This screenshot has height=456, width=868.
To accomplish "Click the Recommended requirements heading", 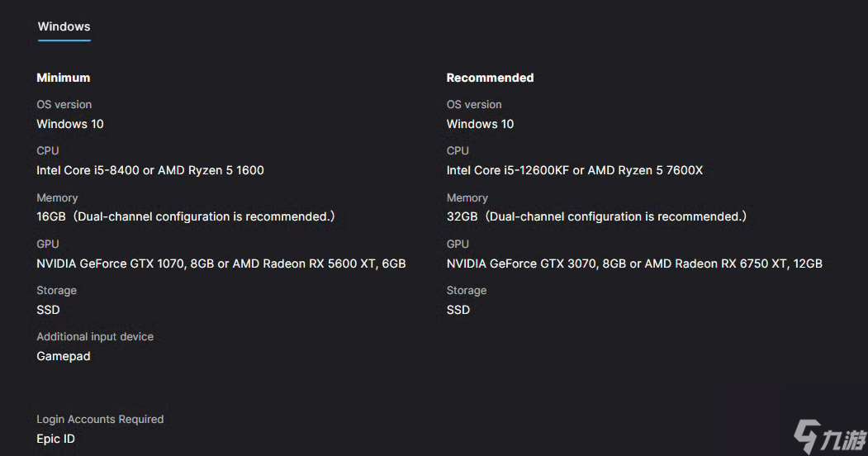I will coord(490,78).
